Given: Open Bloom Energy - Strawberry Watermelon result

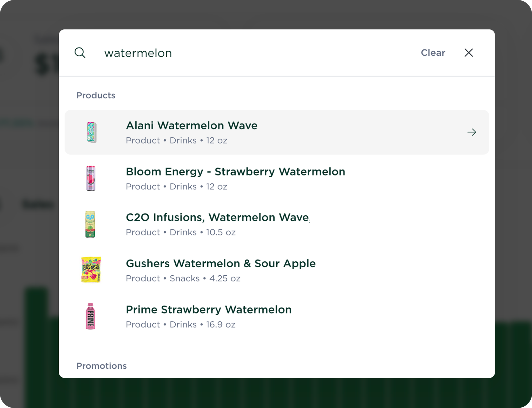Looking at the screenshot, I should (x=277, y=179).
